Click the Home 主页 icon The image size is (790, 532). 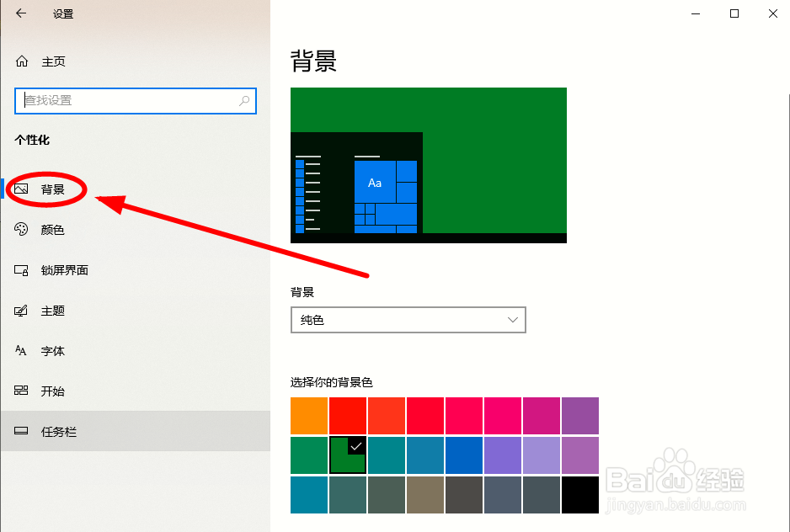[23, 61]
